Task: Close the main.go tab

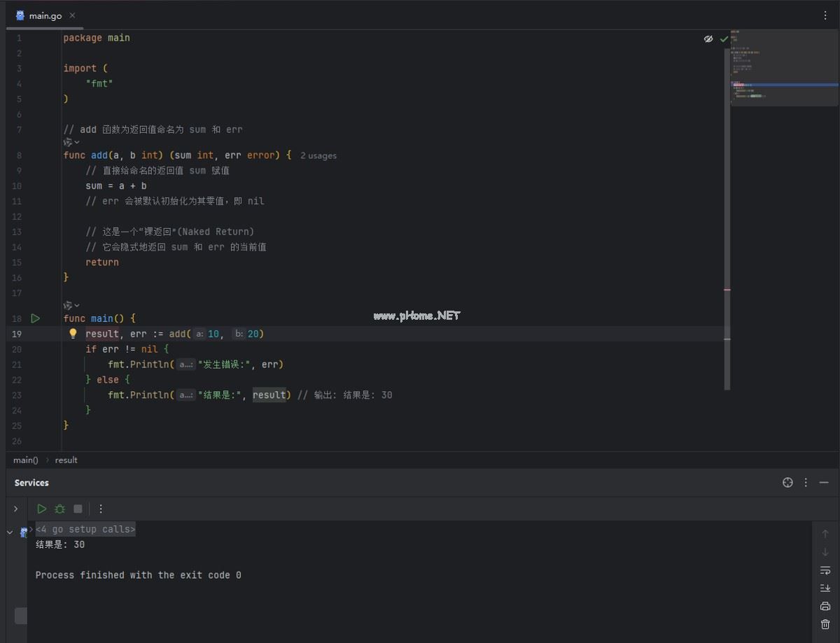Action: point(72,15)
